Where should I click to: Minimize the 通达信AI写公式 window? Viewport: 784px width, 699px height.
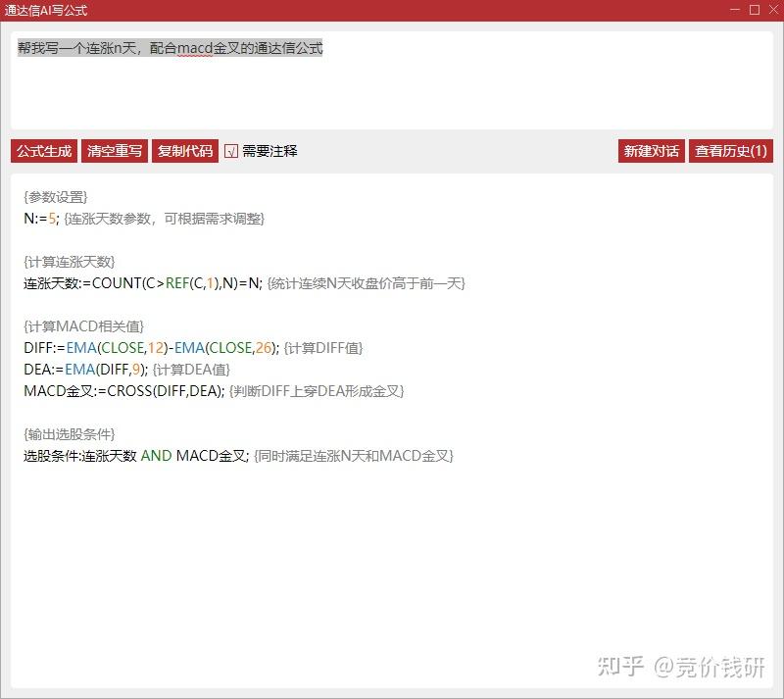pyautogui.click(x=734, y=10)
